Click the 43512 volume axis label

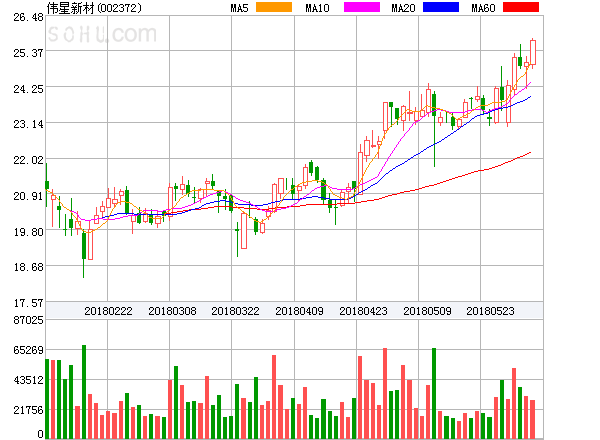29,380
